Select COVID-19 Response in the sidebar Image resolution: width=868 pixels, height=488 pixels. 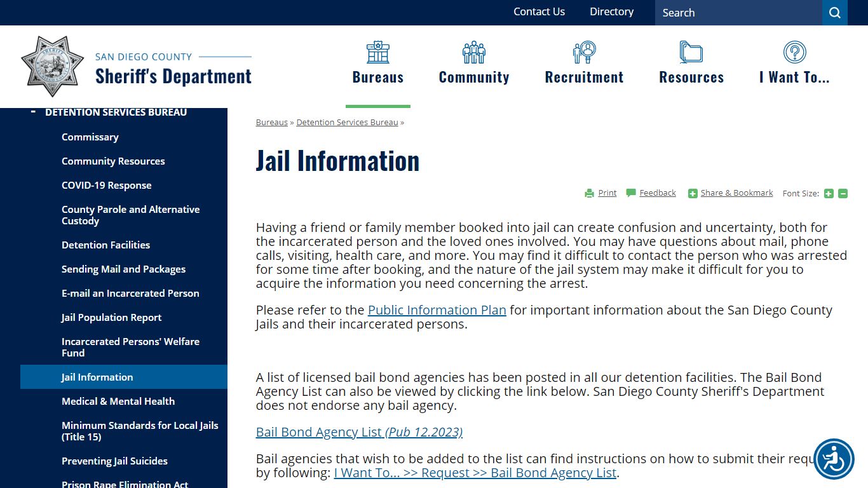click(x=107, y=186)
